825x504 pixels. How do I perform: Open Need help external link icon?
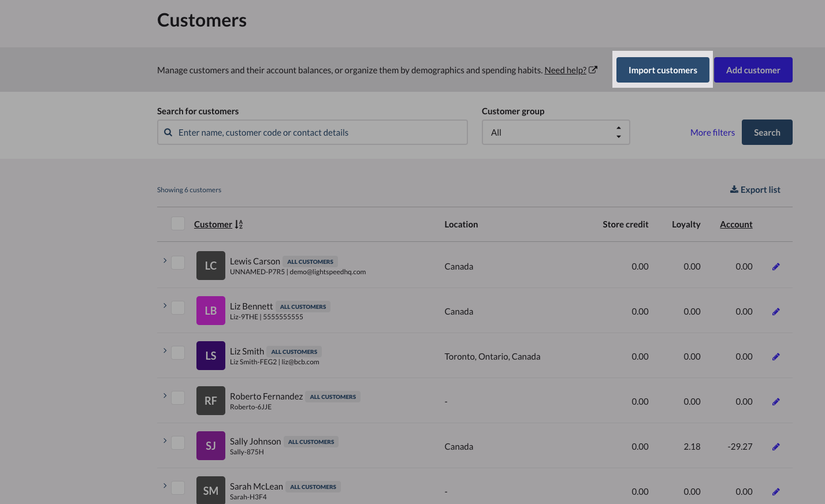593,69
